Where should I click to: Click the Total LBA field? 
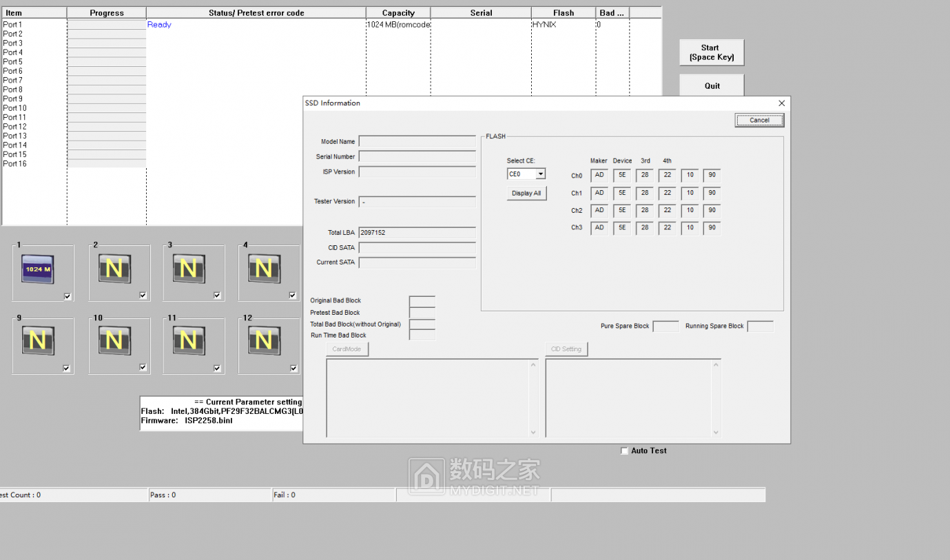tap(417, 233)
